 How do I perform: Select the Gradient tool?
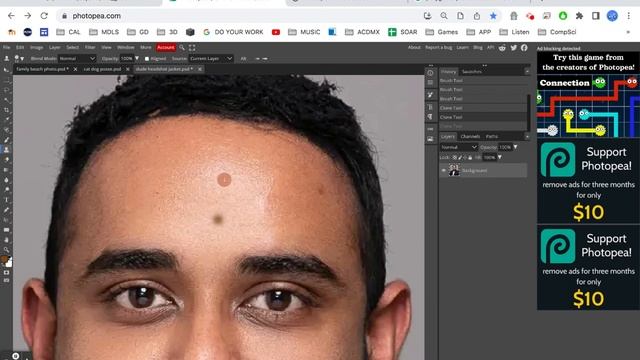pos(6,170)
